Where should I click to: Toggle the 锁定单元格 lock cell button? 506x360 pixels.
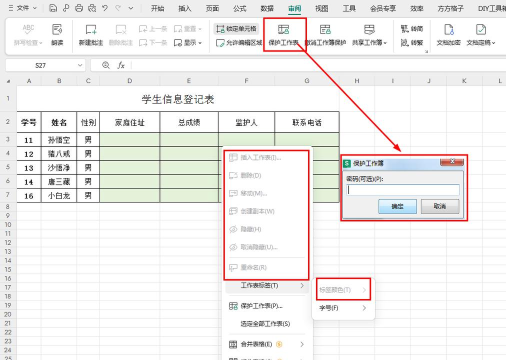236,29
